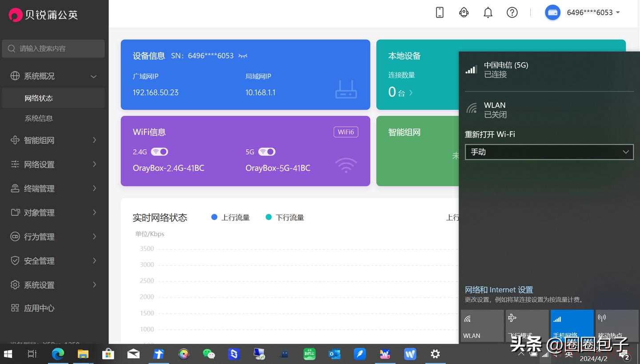Open account dropdown 6496****6053
This screenshot has width=640, height=364.
tap(583, 12)
